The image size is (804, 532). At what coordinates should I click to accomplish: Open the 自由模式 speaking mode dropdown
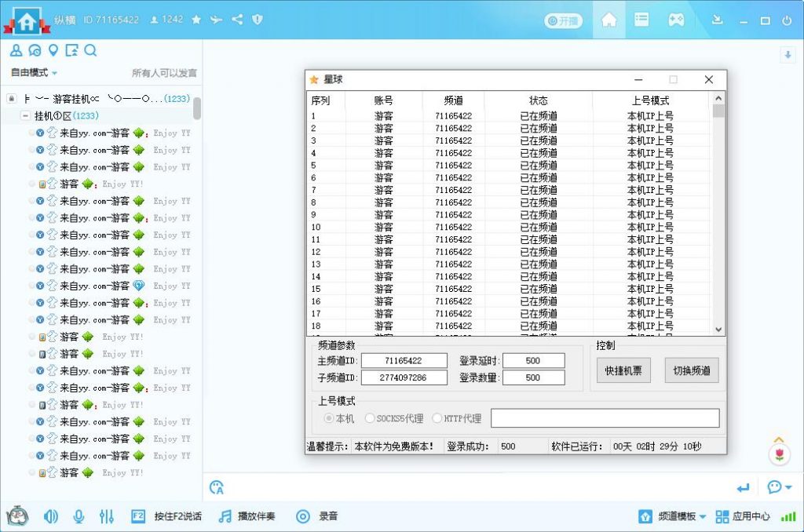click(x=34, y=73)
